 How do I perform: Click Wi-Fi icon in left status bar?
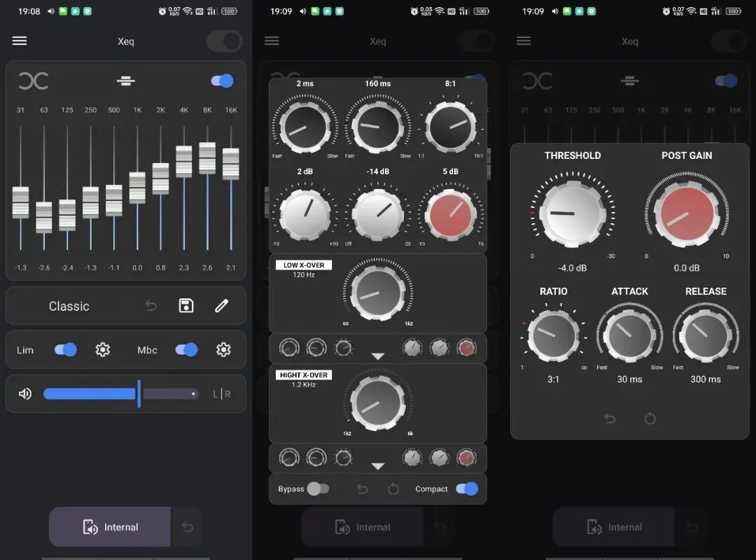coord(188,11)
